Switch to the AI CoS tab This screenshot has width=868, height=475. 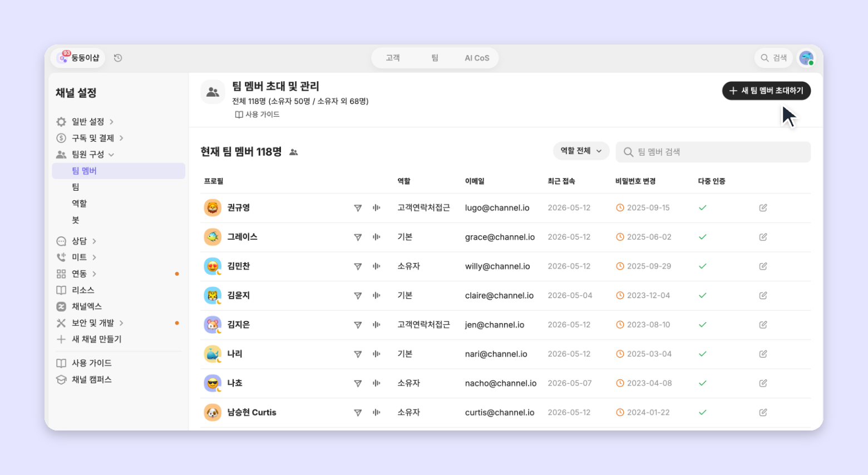click(477, 58)
